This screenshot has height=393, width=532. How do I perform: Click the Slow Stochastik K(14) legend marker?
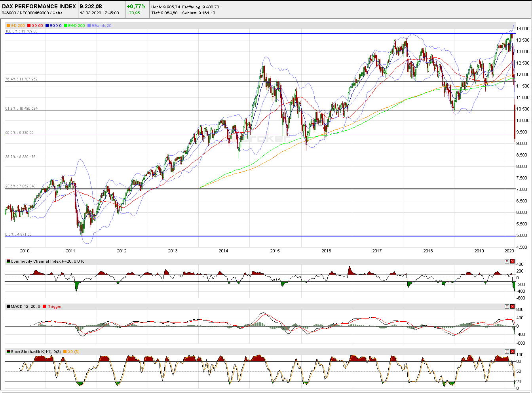[8, 351]
